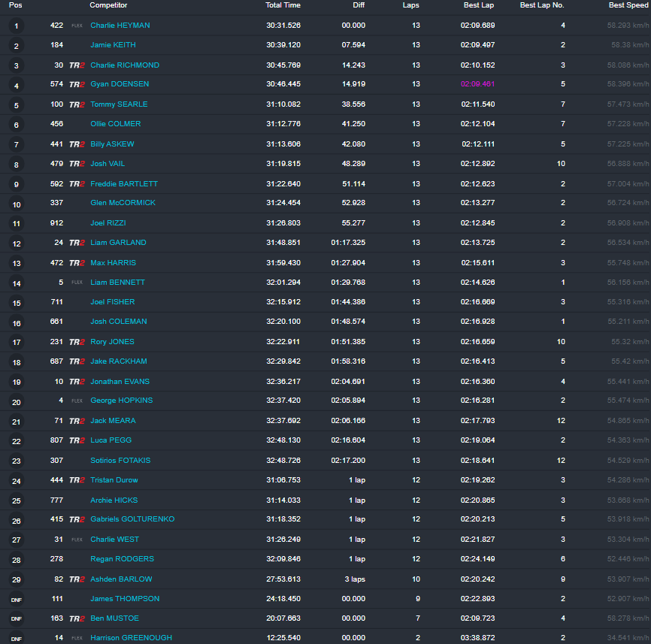Open James THOMPSON competitor link

tap(125, 598)
